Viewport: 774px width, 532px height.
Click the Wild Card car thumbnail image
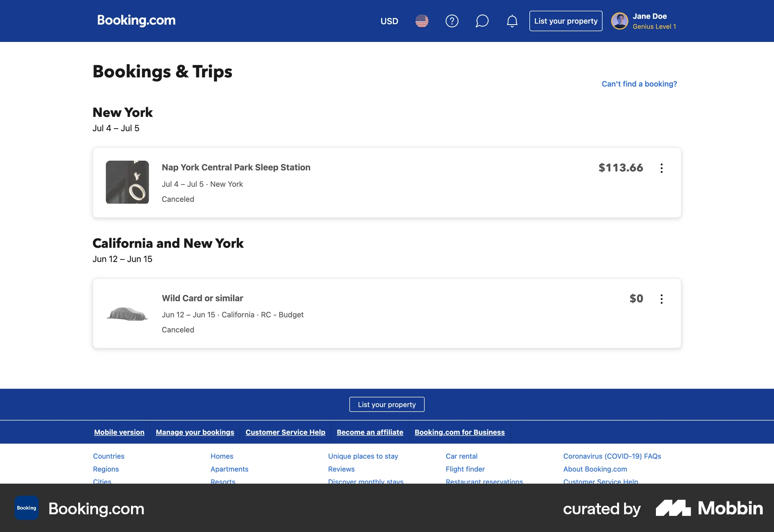(x=127, y=313)
